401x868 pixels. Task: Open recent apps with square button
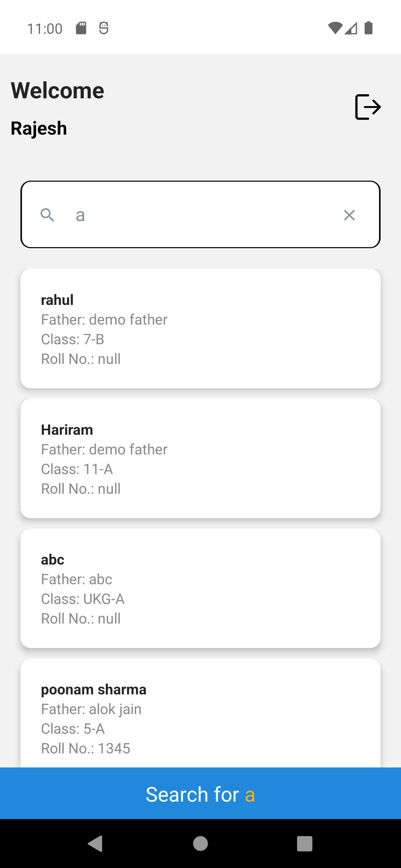click(305, 844)
